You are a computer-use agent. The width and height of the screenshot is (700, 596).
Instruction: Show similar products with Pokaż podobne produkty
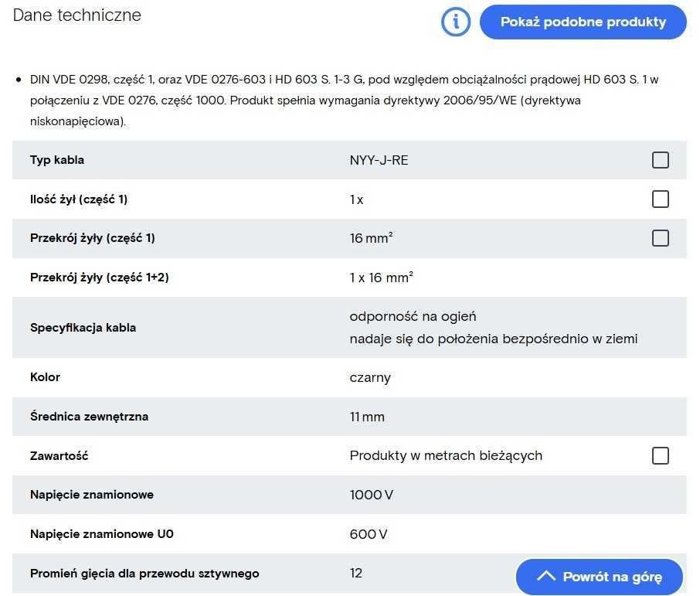click(x=583, y=22)
